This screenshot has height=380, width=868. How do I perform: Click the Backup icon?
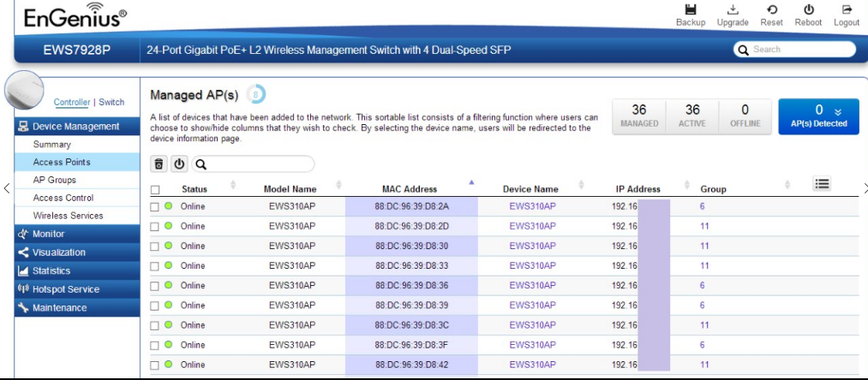point(691,9)
